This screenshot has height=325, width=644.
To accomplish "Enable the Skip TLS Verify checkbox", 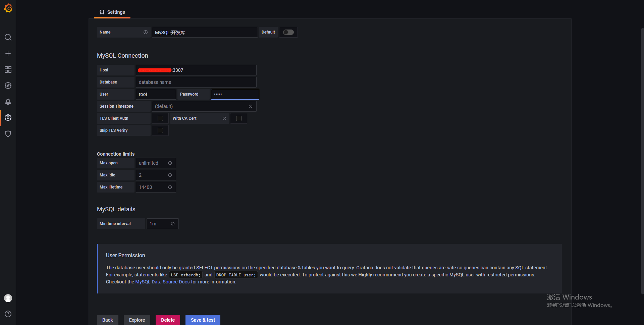I will (x=160, y=130).
